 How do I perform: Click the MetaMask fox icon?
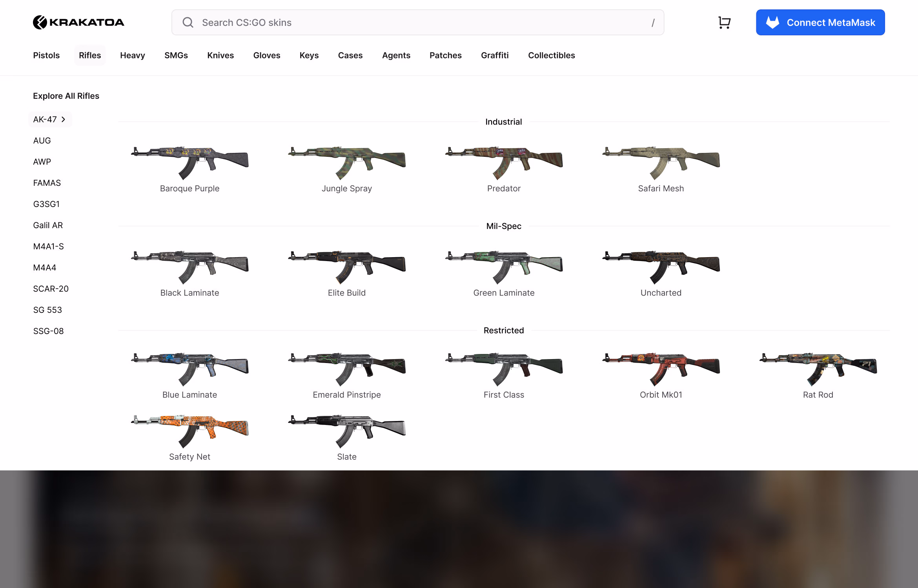tap(772, 22)
